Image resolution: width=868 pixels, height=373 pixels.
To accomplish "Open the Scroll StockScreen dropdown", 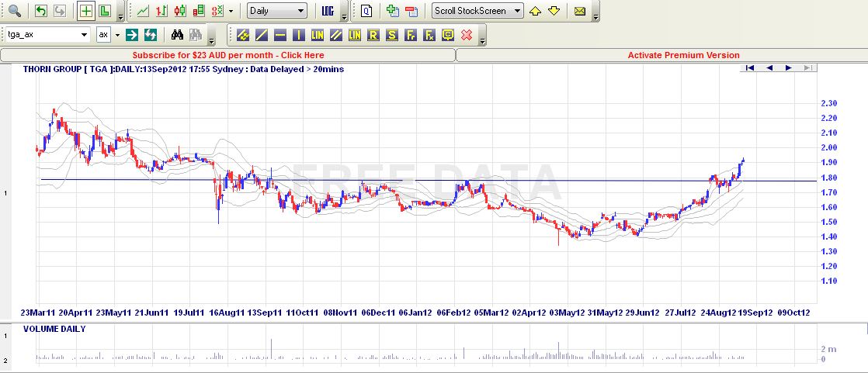I will 477,11.
